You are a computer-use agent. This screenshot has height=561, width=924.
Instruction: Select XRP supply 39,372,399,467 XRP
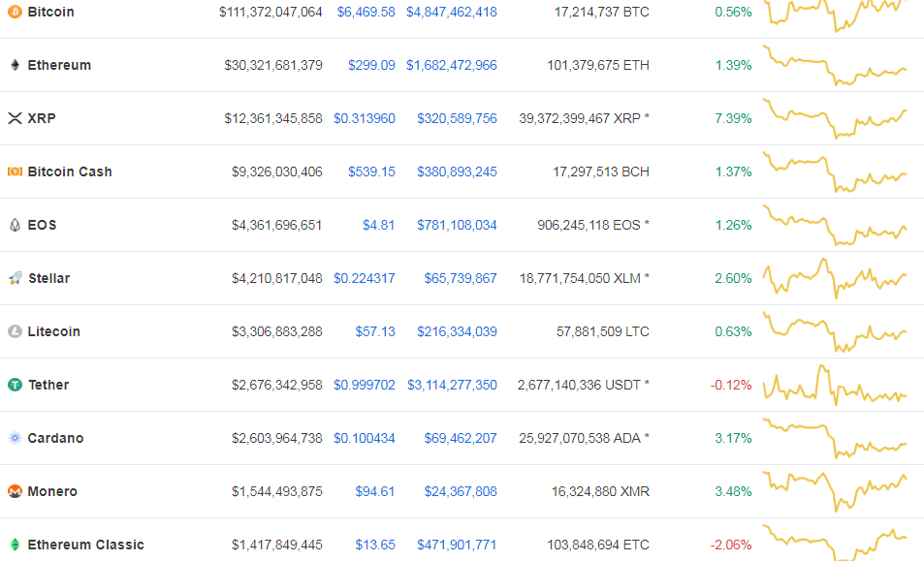pyautogui.click(x=584, y=118)
